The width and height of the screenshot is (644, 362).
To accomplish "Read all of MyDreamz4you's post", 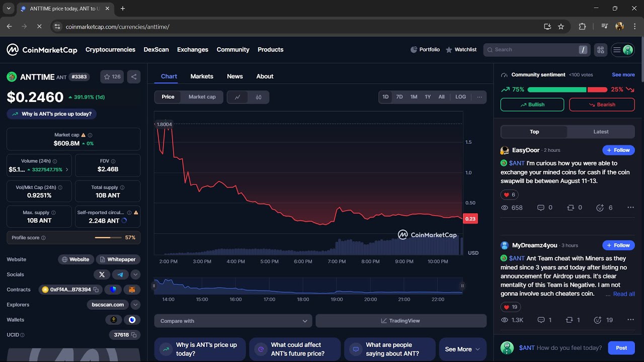I will point(624,294).
